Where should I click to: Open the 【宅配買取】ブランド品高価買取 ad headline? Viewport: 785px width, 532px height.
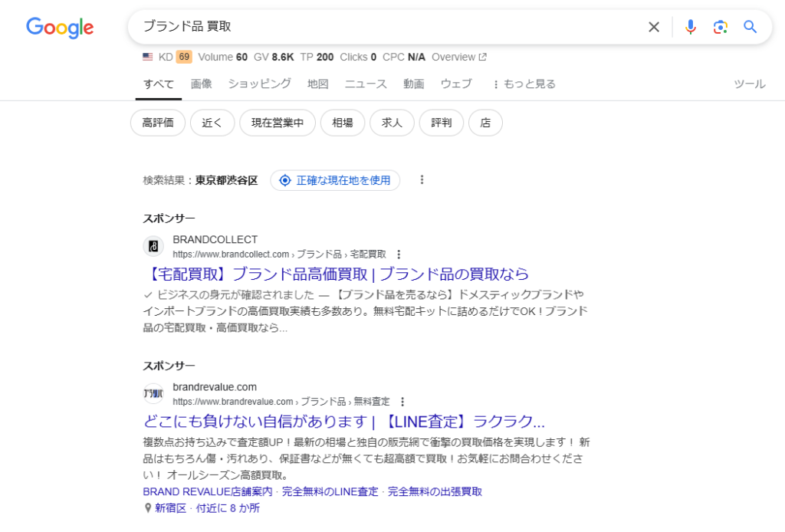click(x=336, y=274)
